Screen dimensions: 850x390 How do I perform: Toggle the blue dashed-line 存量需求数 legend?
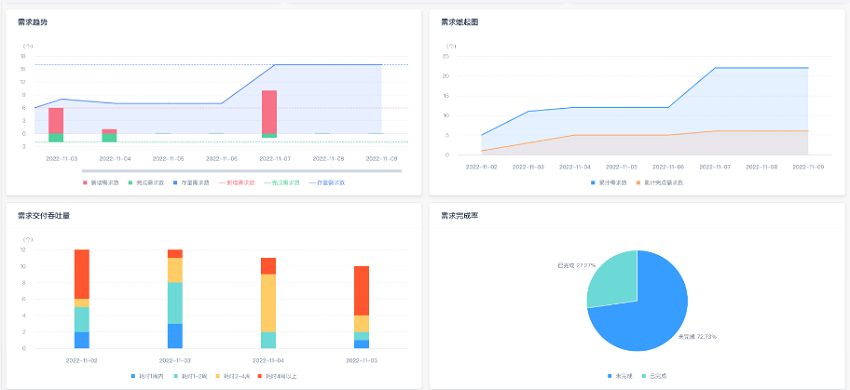(x=327, y=183)
